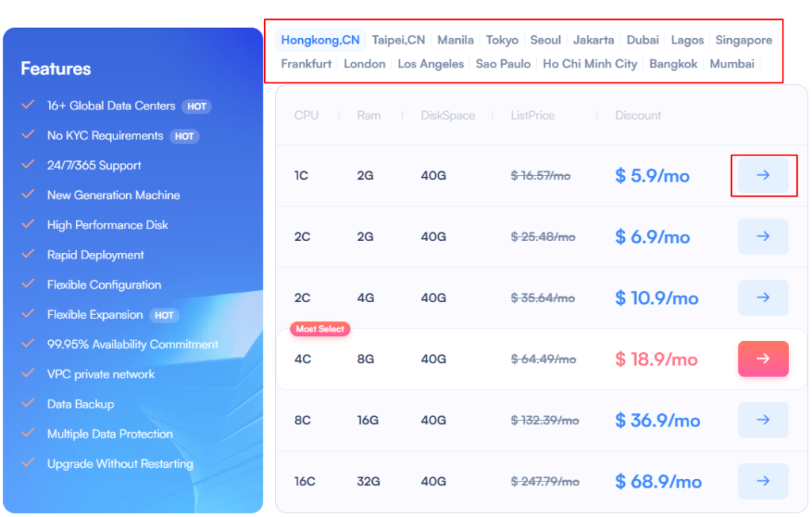The image size is (812, 517).
Task: Click the 16+ Global Data Centers feature
Action: tap(111, 105)
